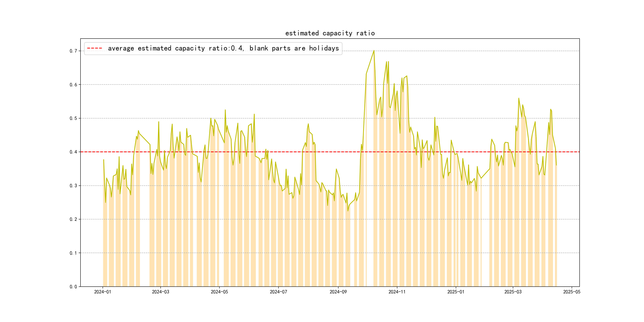644x322 pixels.
Task: Select the 2025-01 x-axis date label
Action: coord(456,292)
